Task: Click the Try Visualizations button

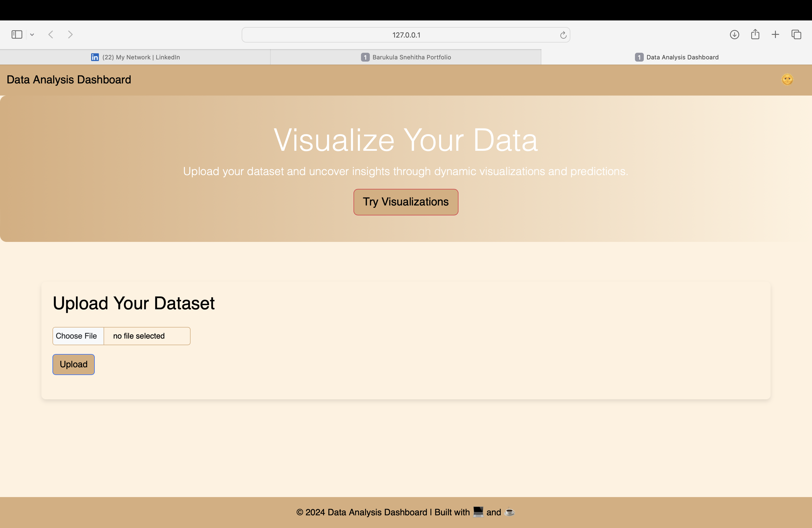Action: [x=406, y=202]
